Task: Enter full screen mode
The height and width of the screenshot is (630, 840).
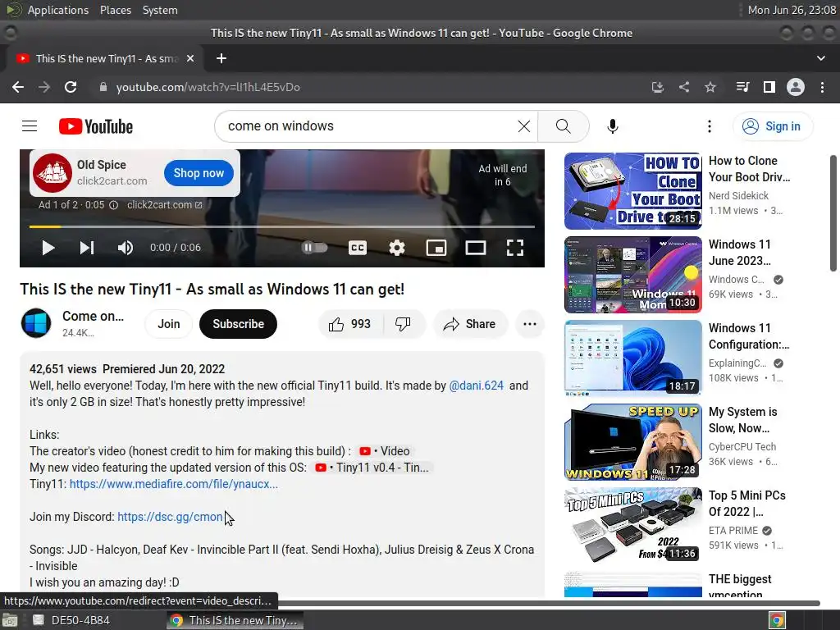Action: [515, 248]
